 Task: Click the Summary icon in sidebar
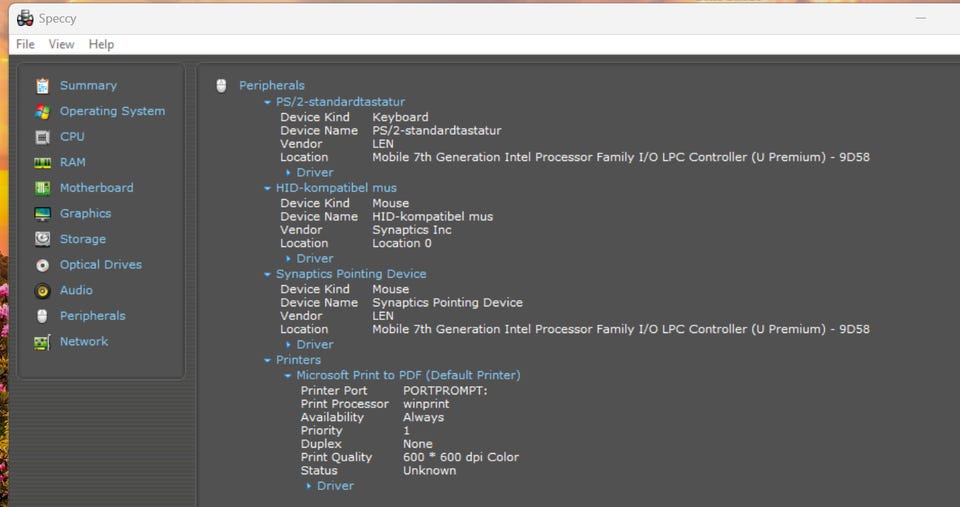tap(42, 86)
